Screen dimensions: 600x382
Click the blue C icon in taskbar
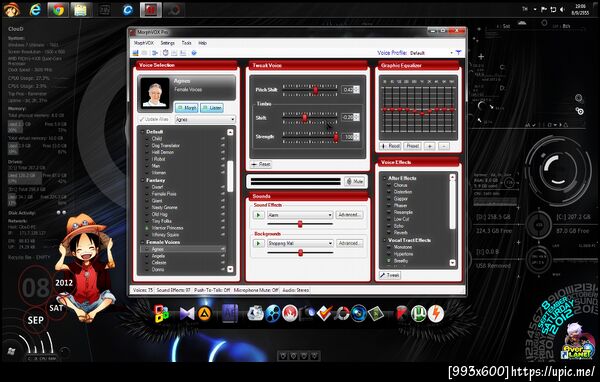(128, 10)
